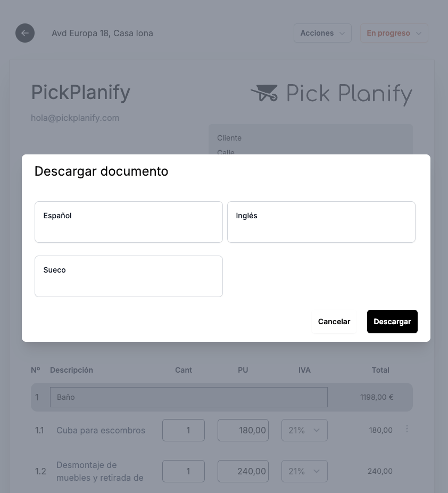448x493 pixels.
Task: Click quantity field for Cuba para escombros
Action: (184, 430)
